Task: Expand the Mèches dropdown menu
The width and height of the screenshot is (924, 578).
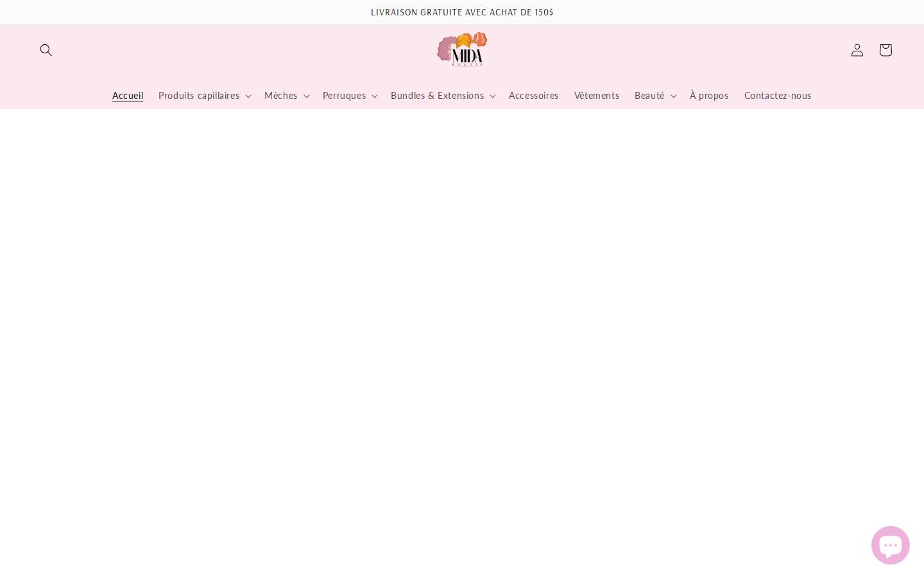Action: tap(287, 96)
